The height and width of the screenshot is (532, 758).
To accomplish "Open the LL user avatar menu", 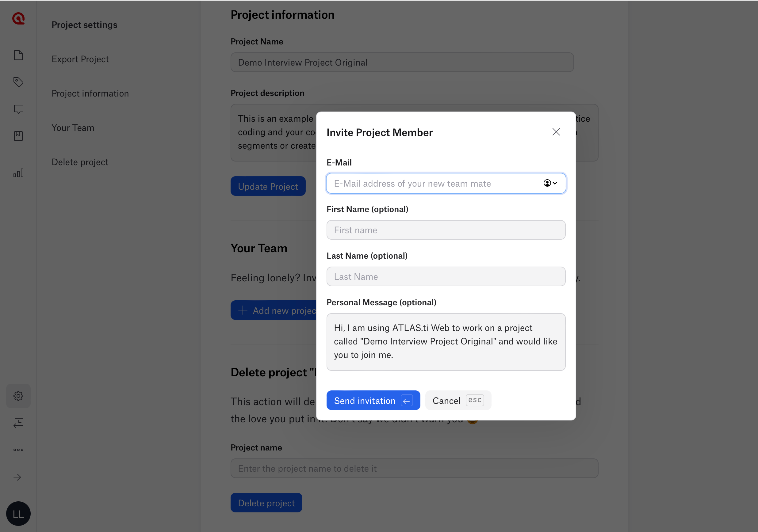I will tap(18, 514).
